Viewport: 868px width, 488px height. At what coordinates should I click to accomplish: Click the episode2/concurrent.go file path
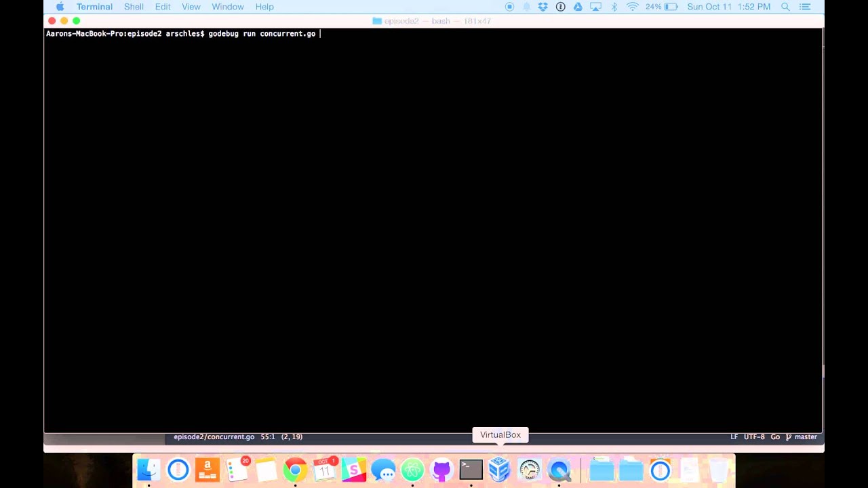click(214, 437)
